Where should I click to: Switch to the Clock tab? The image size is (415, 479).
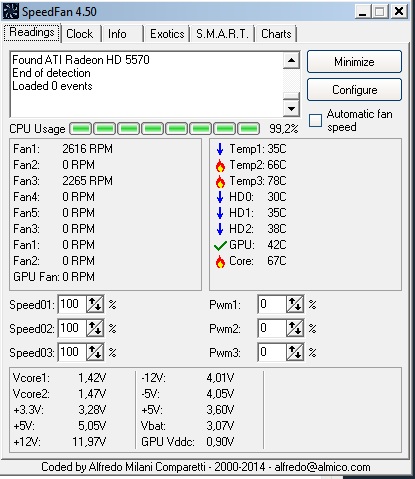click(x=80, y=34)
